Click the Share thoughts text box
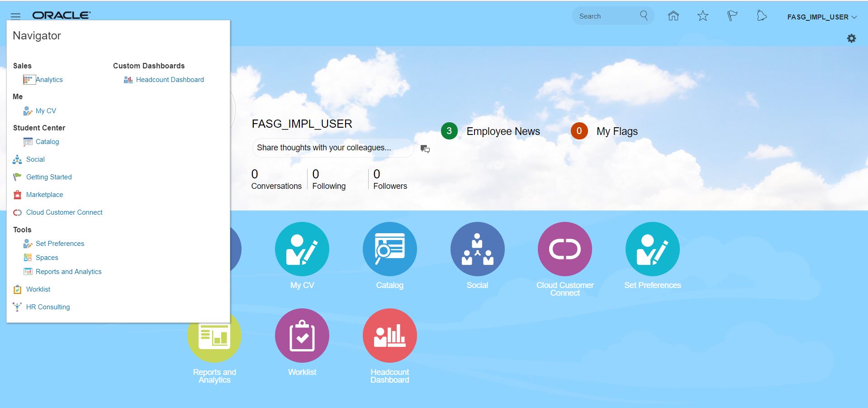The height and width of the screenshot is (408, 868). 332,148
